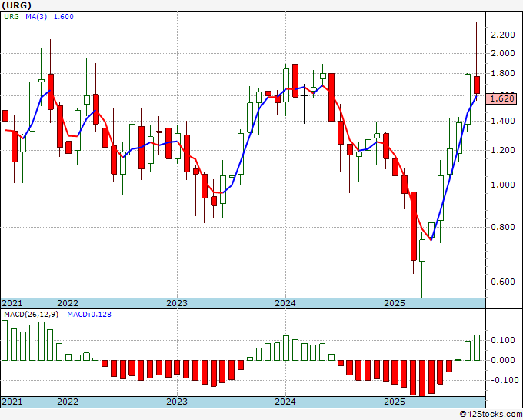
Task: Click the (URG) chart title
Action: 16,5
